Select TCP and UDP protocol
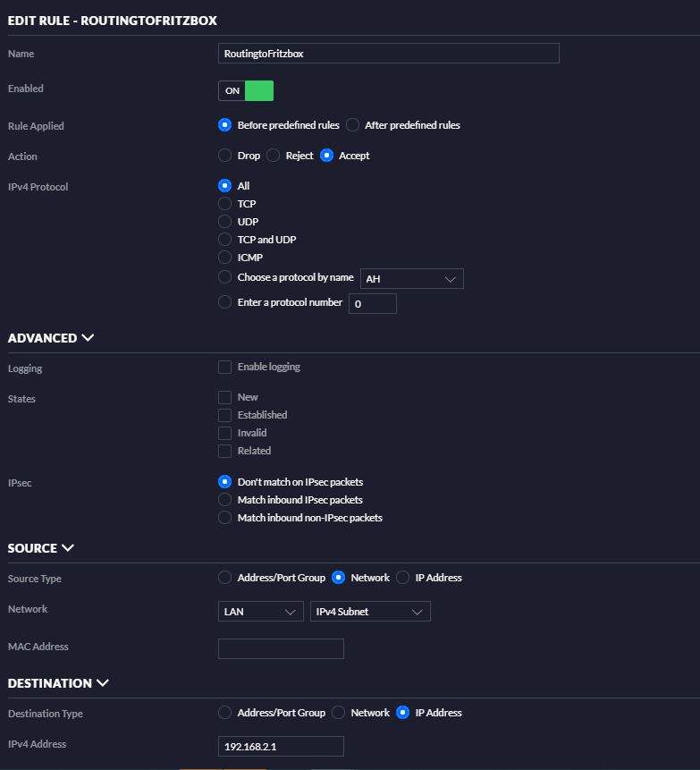700x770 pixels. click(x=224, y=240)
